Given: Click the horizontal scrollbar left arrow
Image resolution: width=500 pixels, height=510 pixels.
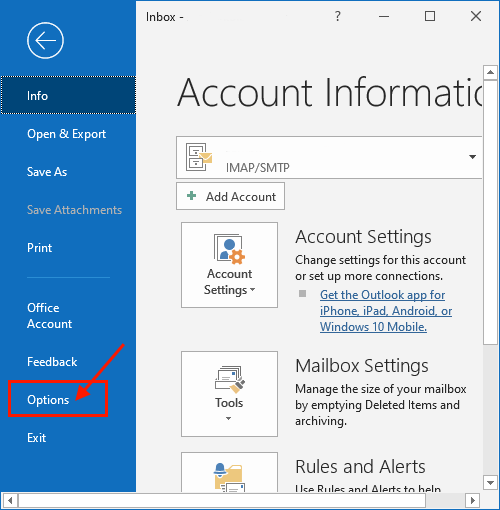Looking at the screenshot, I should 10,500.
